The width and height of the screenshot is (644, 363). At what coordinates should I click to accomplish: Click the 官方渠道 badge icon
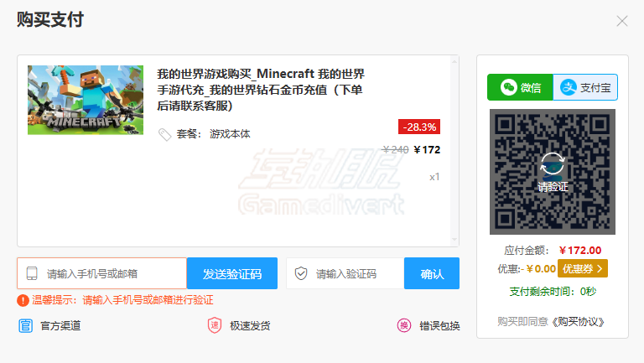tap(25, 325)
